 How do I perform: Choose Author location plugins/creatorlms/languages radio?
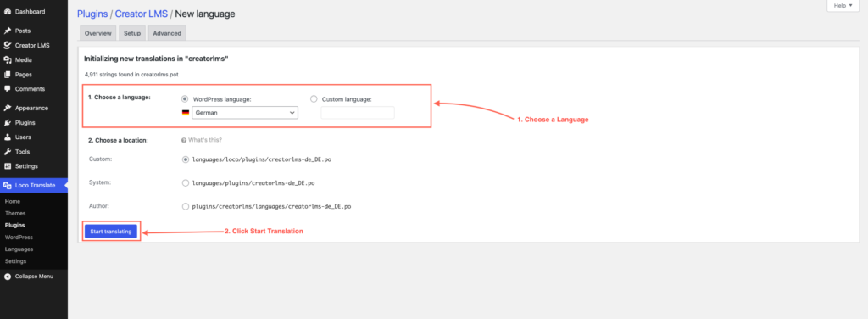[x=186, y=206]
